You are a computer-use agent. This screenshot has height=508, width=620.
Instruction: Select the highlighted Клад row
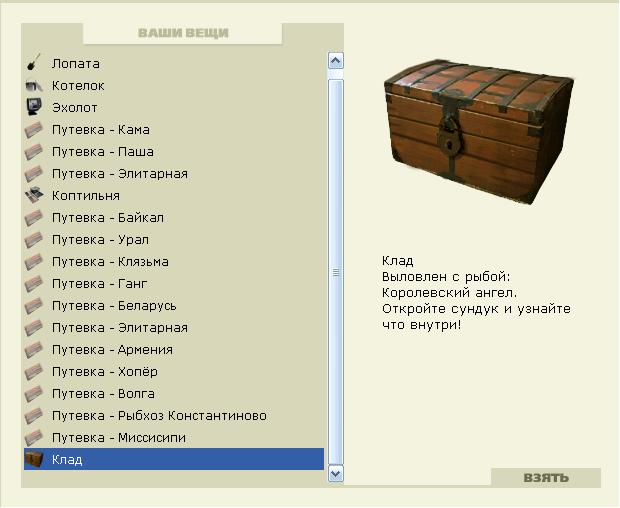pyautogui.click(x=174, y=459)
